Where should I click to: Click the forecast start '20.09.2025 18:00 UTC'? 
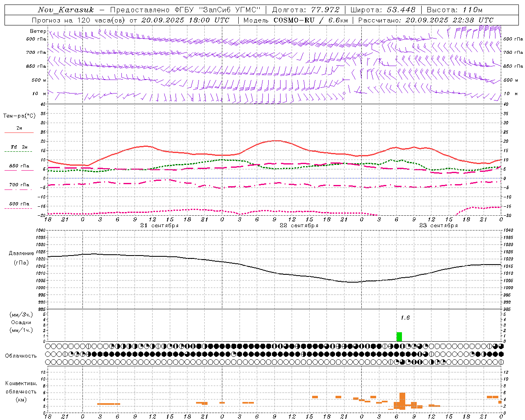pyautogui.click(x=185, y=20)
